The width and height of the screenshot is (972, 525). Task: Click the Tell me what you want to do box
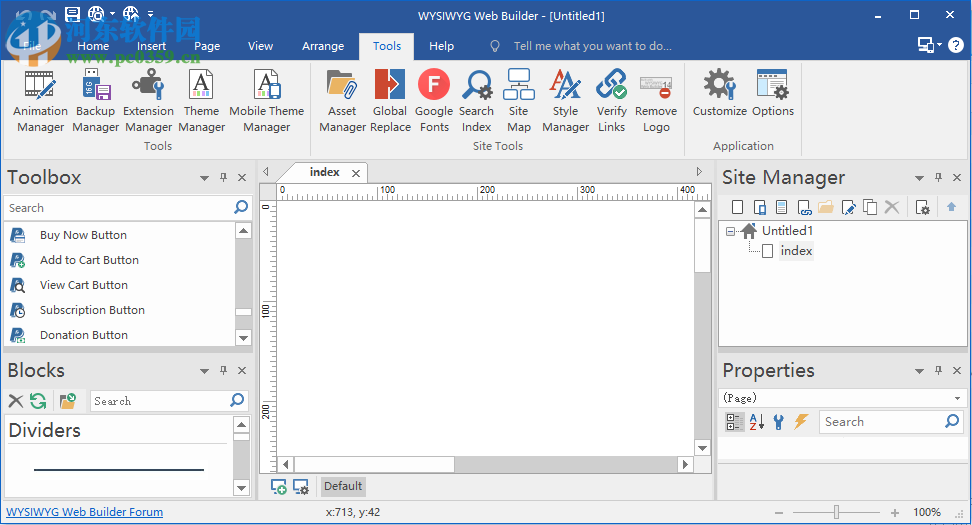pyautogui.click(x=592, y=46)
